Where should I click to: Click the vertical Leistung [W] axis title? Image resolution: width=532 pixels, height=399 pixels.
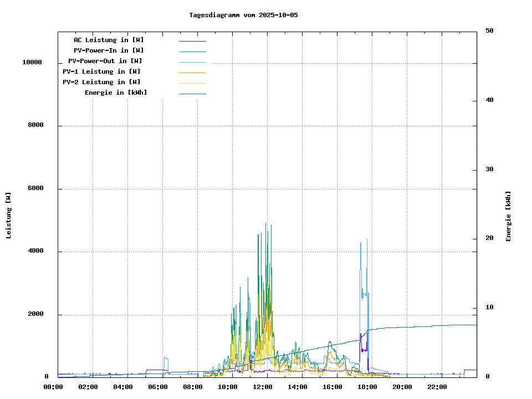click(9, 216)
